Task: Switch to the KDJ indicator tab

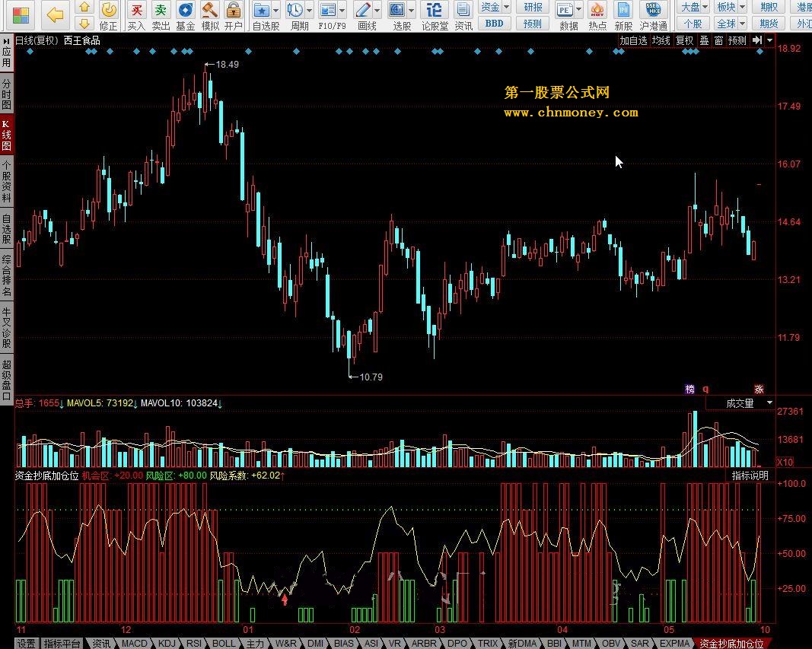Action: coord(167,644)
